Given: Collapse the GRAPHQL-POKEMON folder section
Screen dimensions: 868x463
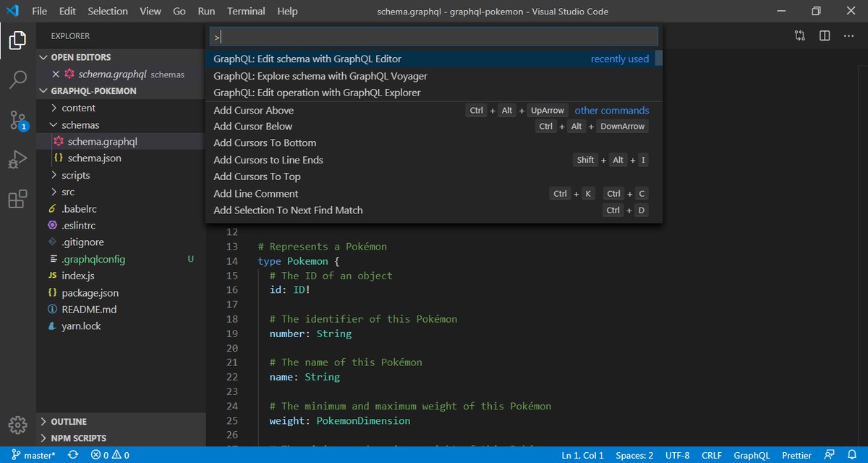Looking at the screenshot, I should [121, 91].
